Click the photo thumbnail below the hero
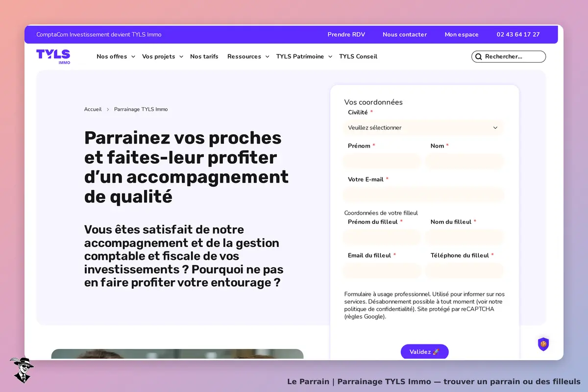588x392 pixels. click(177, 354)
